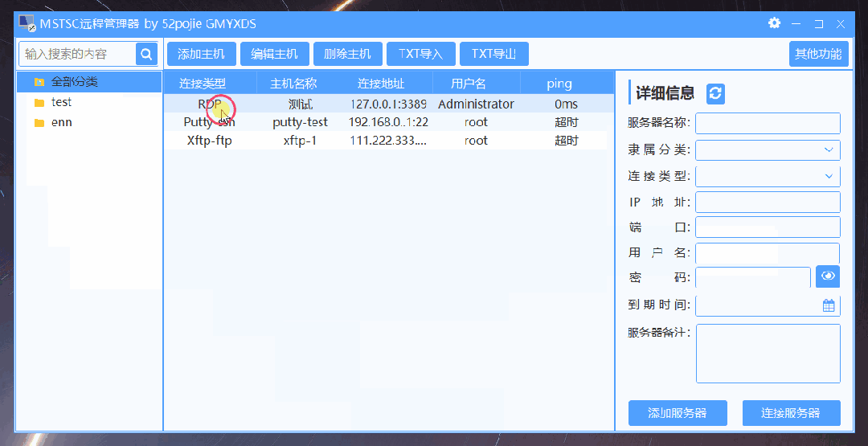Open the settings gear in title bar
The width and height of the screenshot is (868, 446).
(x=775, y=23)
